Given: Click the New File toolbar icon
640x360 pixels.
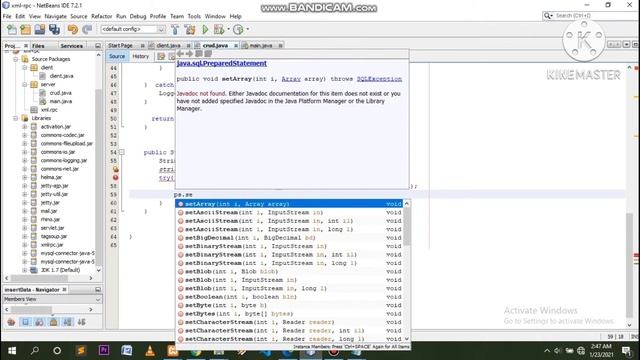Looking at the screenshot, I should [x=12, y=29].
